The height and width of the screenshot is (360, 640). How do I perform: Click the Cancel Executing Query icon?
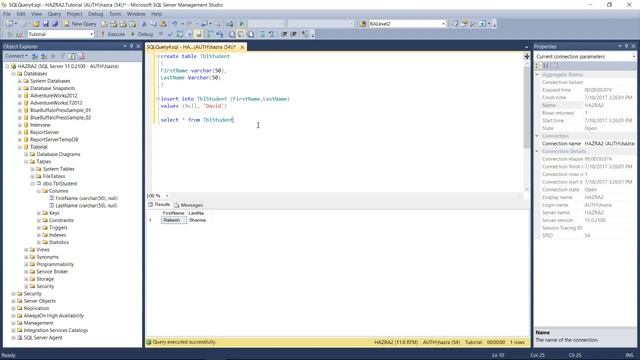[x=161, y=34]
